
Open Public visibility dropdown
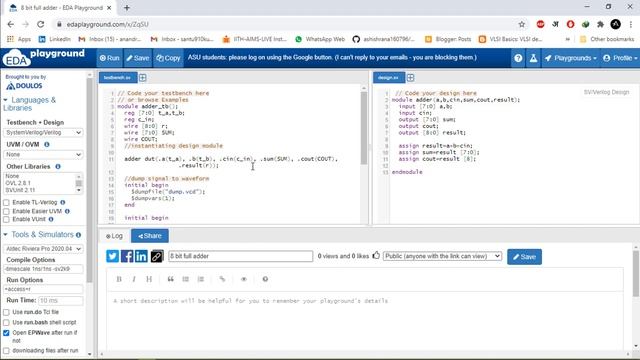tap(442, 256)
